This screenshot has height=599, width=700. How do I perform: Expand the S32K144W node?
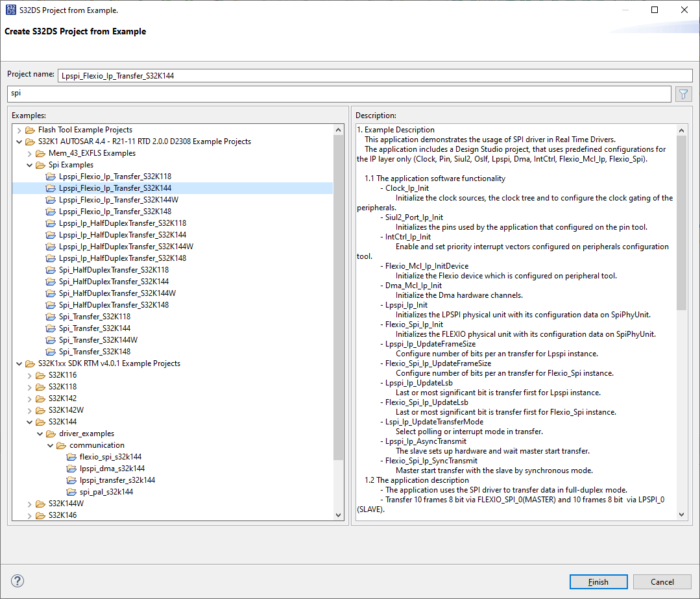tap(29, 503)
